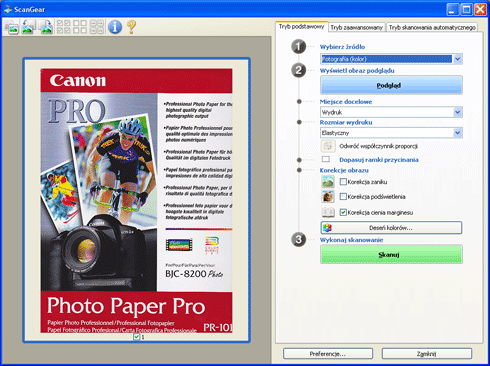Click the Dopasuj ramki przycinania link text

point(379,160)
